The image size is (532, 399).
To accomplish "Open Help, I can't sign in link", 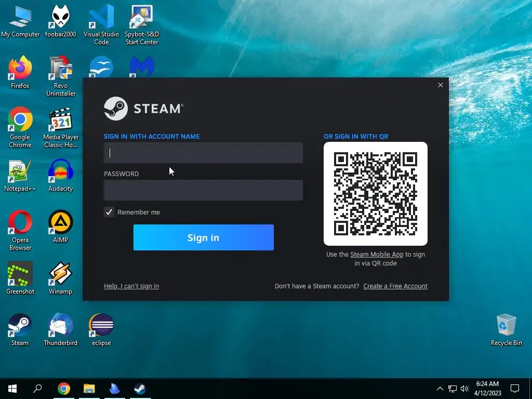I will coord(131,286).
